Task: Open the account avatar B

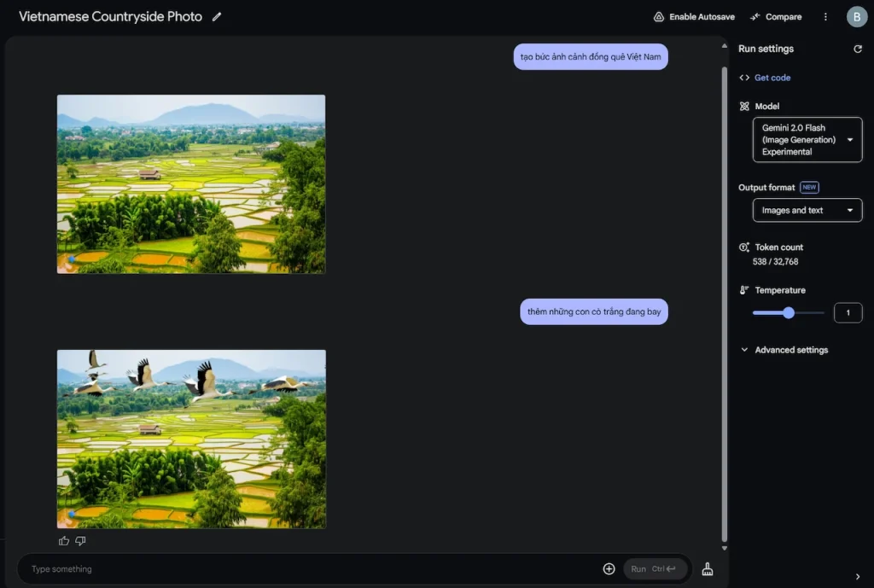Action: click(856, 17)
